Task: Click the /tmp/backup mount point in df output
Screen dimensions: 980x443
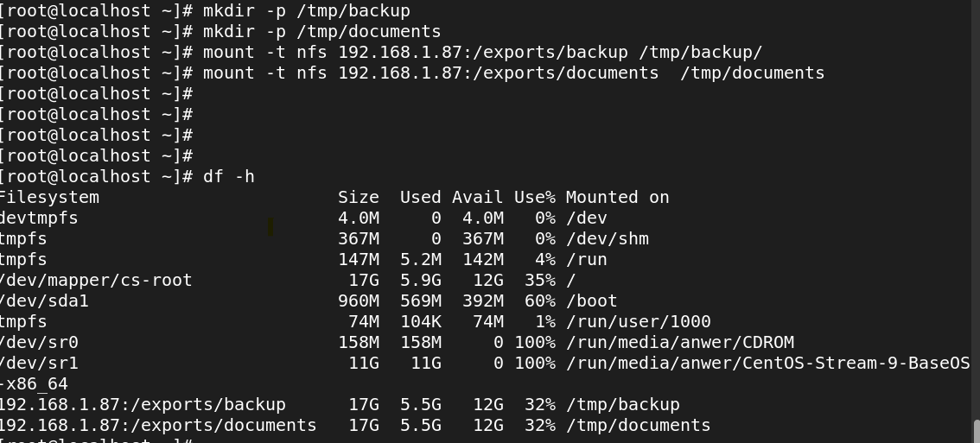Action: click(x=622, y=404)
